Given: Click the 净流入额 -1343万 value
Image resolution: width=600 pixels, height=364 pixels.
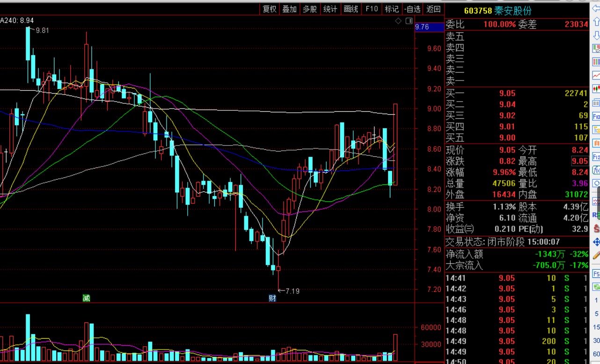Looking at the screenshot, I should coord(549,255).
